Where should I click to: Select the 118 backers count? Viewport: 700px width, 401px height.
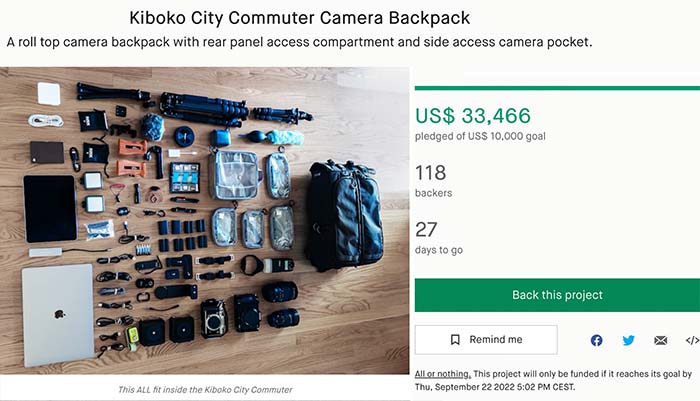pyautogui.click(x=430, y=173)
